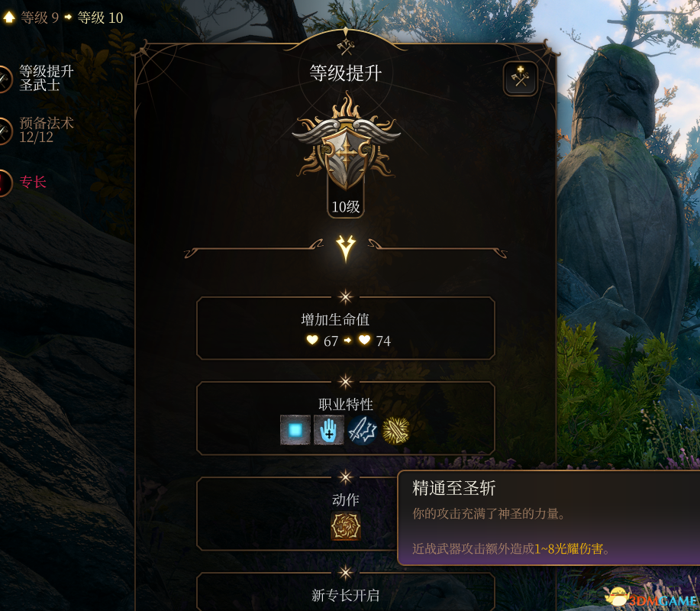Click the multiclass button with crossed axes
This screenshot has height=611, width=700.
(520, 78)
